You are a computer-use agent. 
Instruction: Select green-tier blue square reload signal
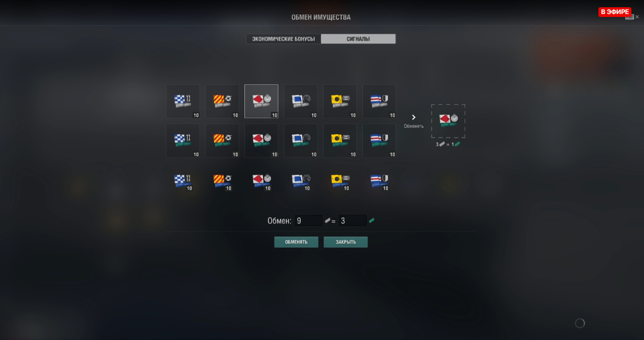click(301, 140)
